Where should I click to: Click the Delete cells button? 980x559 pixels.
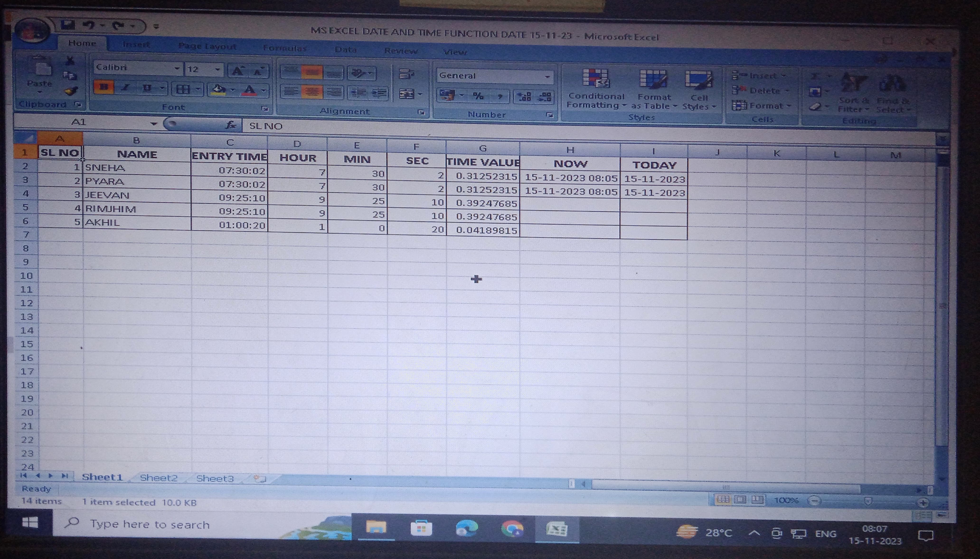(759, 91)
